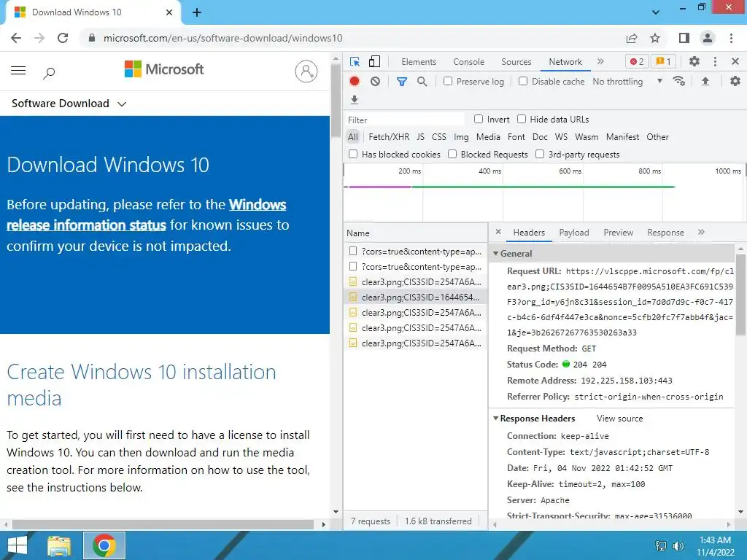Switch to Console tab
Image resolution: width=747 pixels, height=560 pixels.
coord(469,62)
